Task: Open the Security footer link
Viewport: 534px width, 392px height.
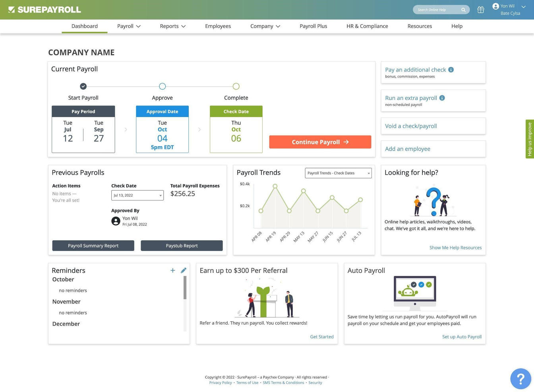Action: [x=315, y=382]
